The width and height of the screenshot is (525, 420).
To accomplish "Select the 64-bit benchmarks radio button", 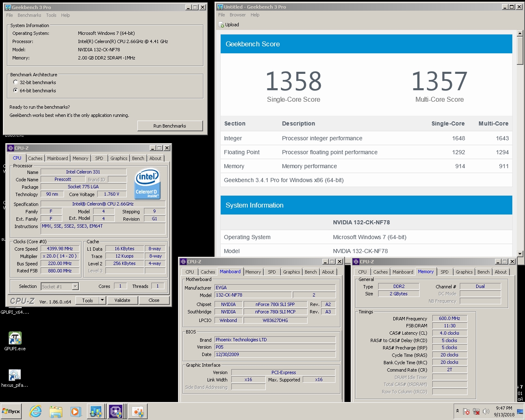I will coord(16,90).
